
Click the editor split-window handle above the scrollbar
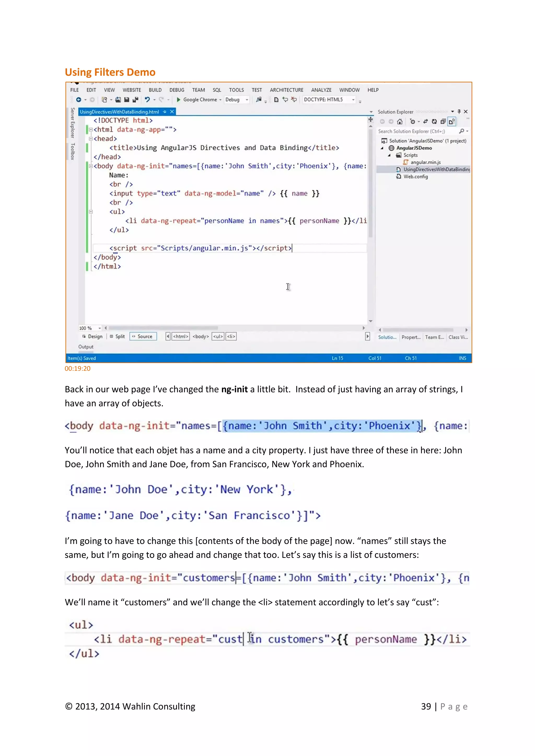pyautogui.click(x=371, y=120)
